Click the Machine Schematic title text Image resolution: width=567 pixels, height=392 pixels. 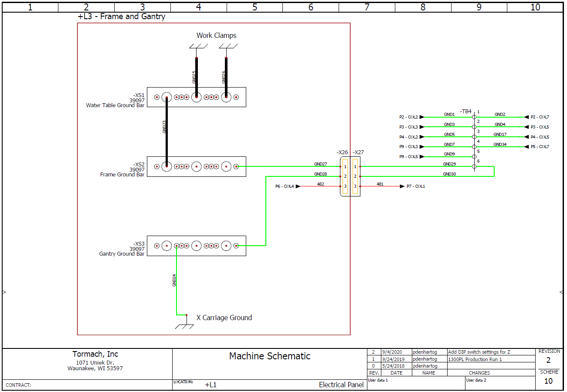[270, 356]
